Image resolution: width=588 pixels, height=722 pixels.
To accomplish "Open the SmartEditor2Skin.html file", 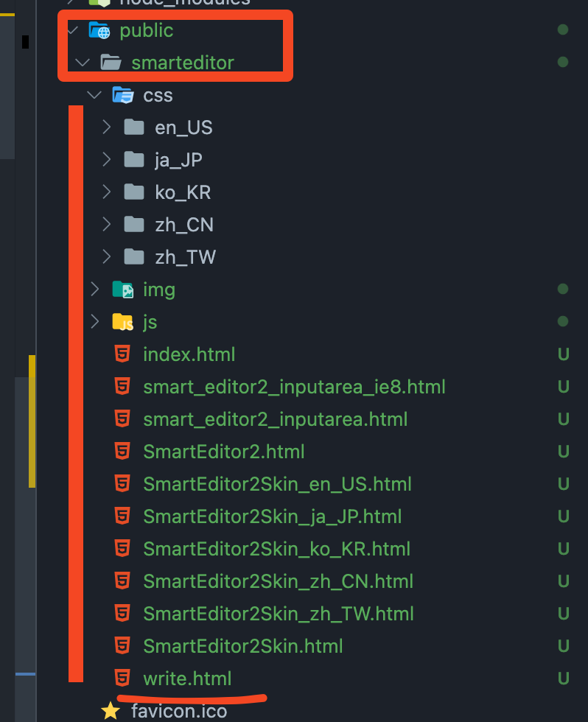I will click(x=243, y=646).
